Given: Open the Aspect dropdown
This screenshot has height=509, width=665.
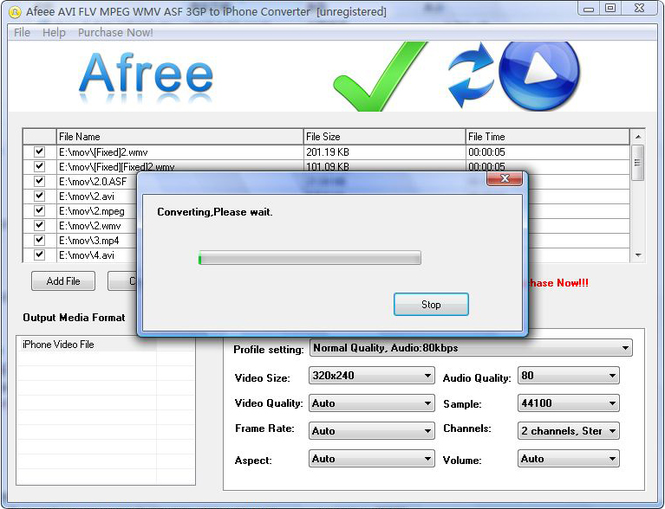Looking at the screenshot, I should [x=372, y=459].
